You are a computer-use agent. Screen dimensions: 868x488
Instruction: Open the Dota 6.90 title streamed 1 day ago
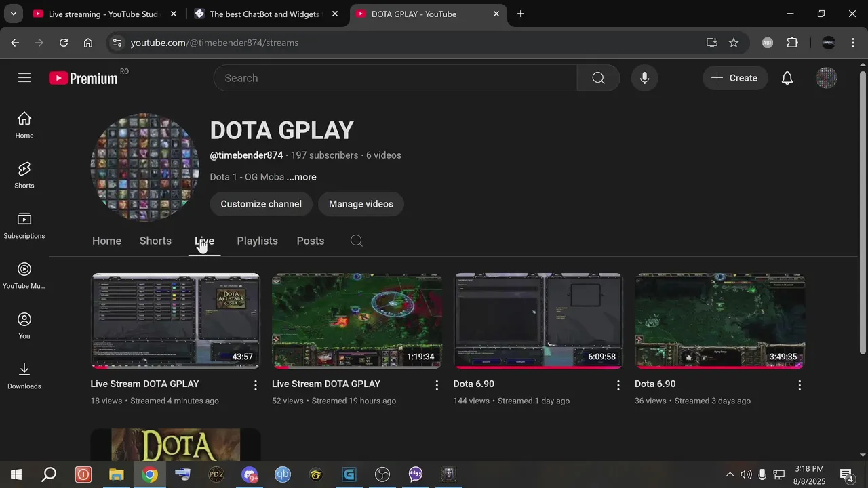(x=473, y=384)
